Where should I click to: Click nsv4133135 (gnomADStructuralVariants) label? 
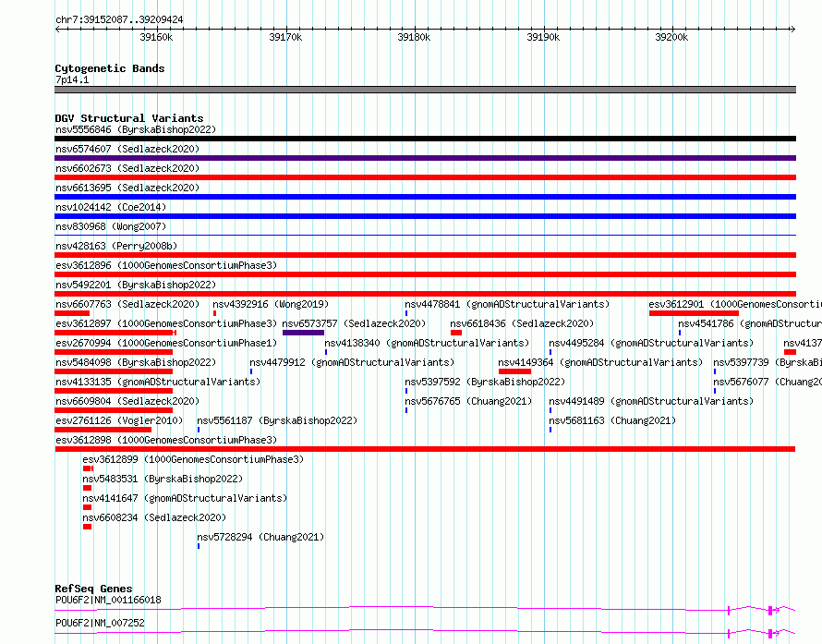[x=158, y=382]
